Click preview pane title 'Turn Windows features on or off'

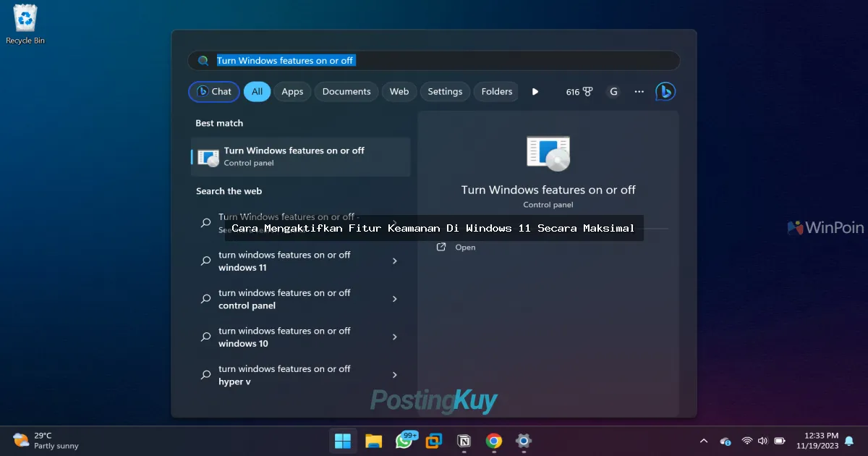(548, 190)
